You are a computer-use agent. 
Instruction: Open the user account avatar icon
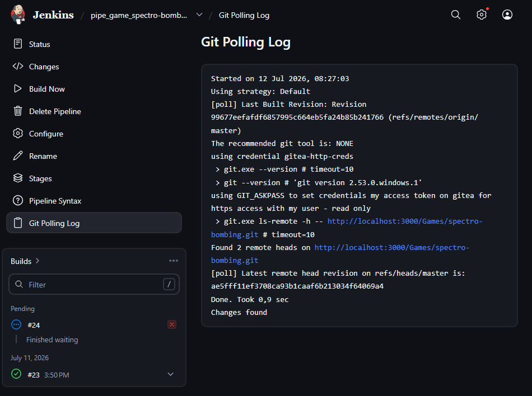(507, 15)
